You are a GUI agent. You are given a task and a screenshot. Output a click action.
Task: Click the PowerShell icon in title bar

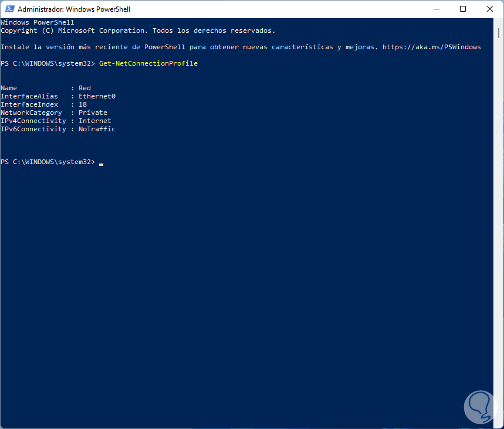coord(9,9)
